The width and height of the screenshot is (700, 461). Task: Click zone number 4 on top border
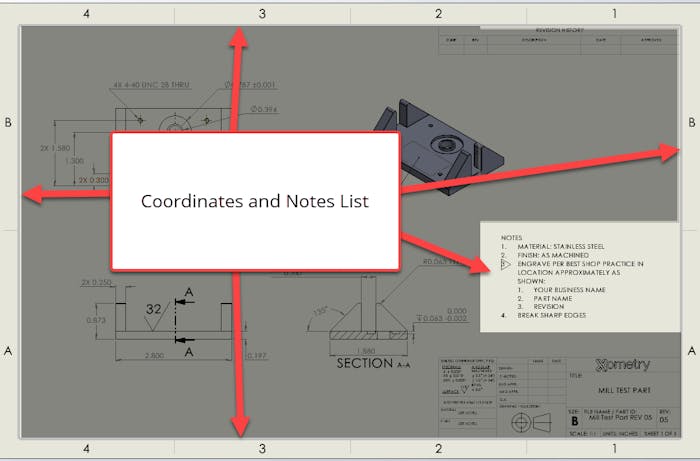click(x=87, y=13)
